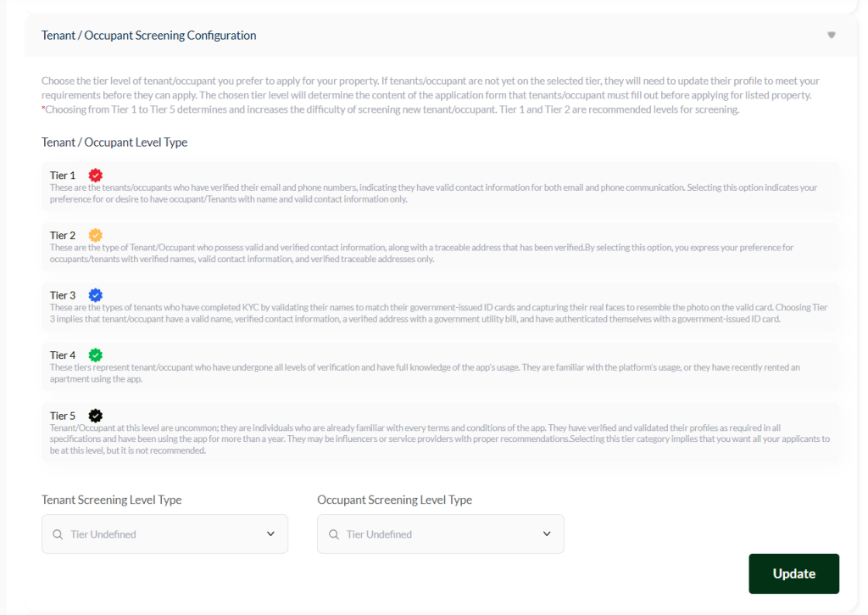Click search icon in Tenant Screening field

[58, 534]
